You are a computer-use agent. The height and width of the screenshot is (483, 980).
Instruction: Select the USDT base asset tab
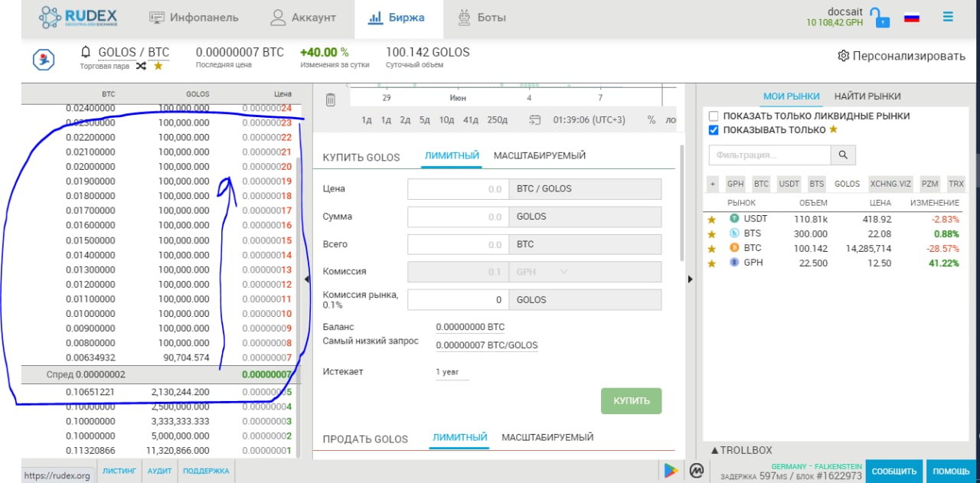click(x=789, y=184)
